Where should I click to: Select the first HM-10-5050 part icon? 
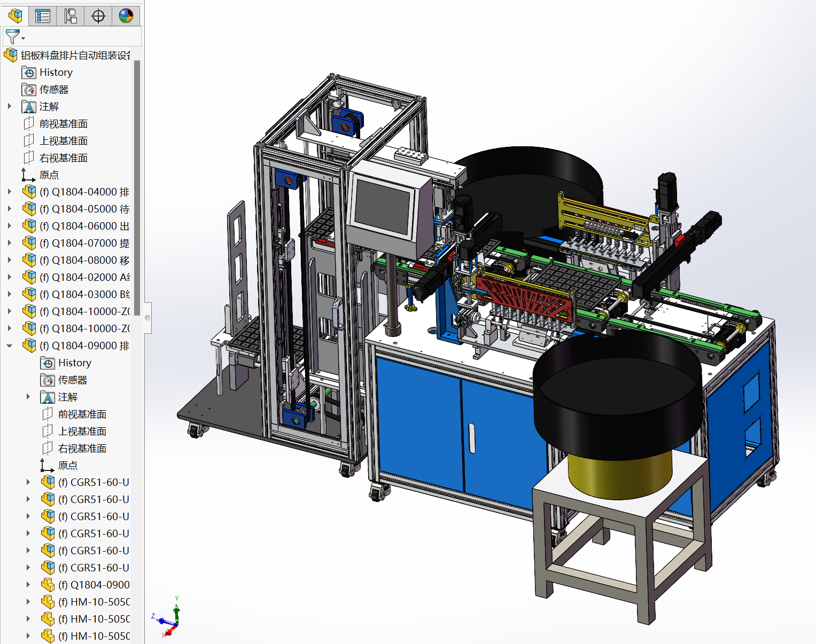click(x=48, y=602)
